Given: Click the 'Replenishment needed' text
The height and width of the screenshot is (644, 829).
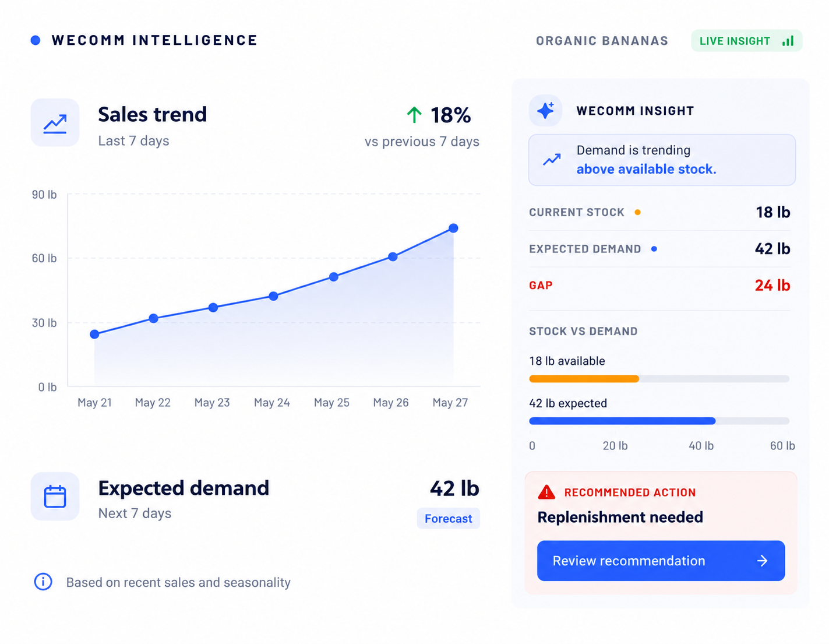Looking at the screenshot, I should pos(620,517).
